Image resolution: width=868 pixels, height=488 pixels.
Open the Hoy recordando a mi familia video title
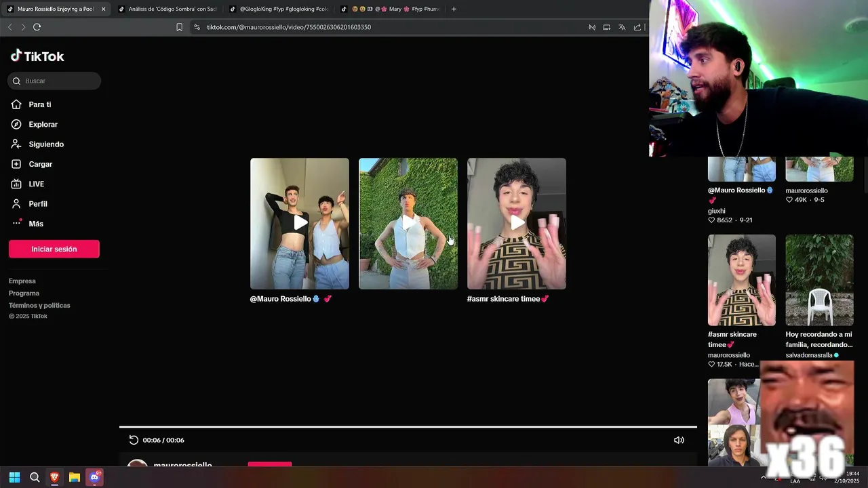pos(819,340)
